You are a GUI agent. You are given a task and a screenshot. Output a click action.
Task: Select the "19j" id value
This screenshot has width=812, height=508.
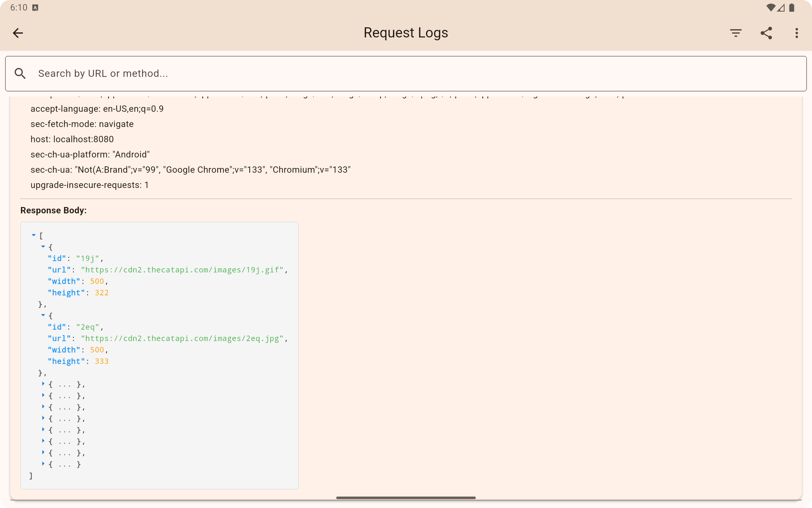point(88,258)
